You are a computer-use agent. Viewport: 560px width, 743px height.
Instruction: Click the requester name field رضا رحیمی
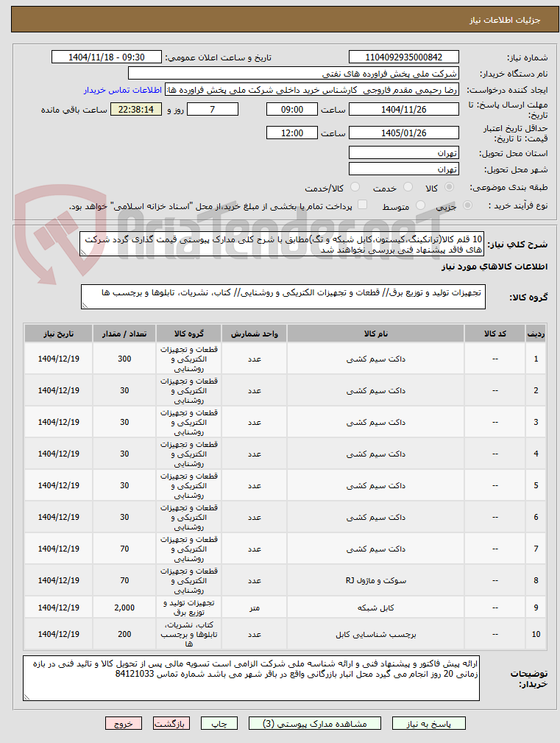pos(312,90)
